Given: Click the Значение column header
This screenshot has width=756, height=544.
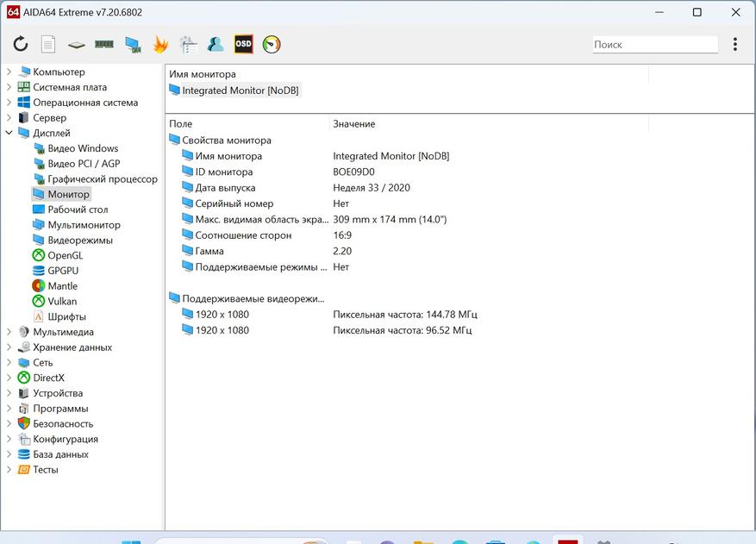Looking at the screenshot, I should [353, 124].
